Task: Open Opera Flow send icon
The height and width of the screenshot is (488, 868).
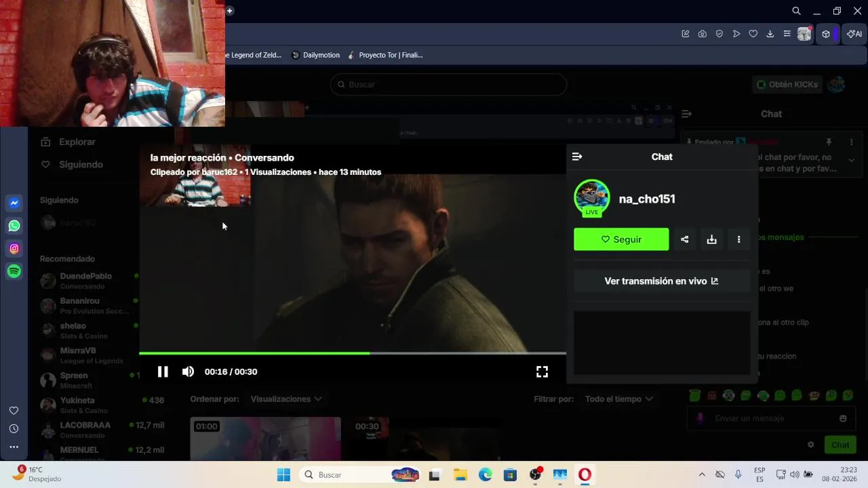Action: (736, 34)
